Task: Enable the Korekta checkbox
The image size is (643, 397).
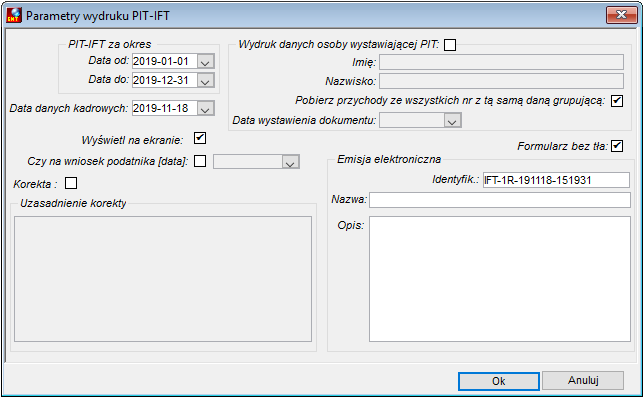Action: tap(71, 183)
